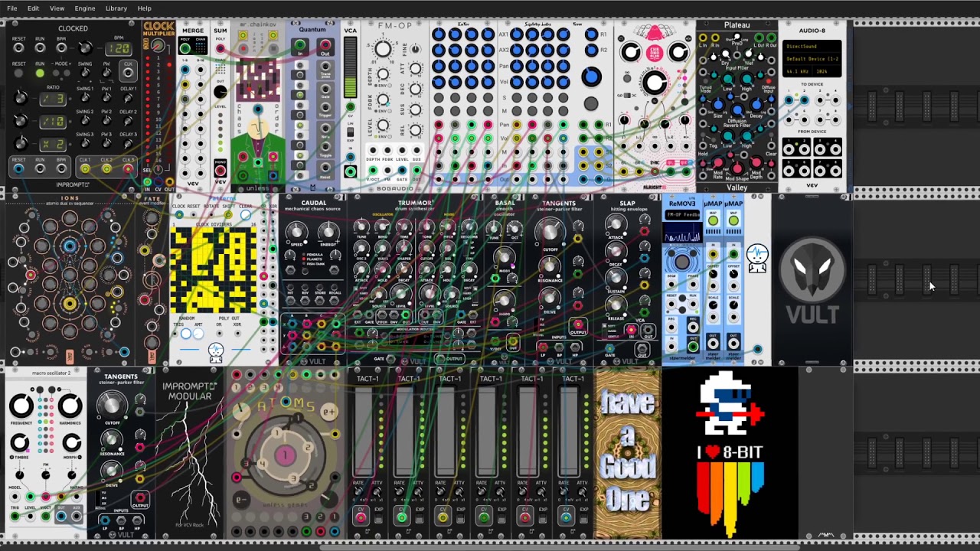Open the Engine menu
980x551 pixels.
click(x=85, y=8)
